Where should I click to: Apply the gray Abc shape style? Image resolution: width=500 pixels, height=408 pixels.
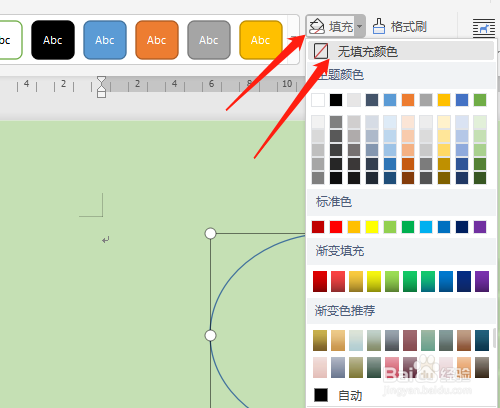click(209, 40)
